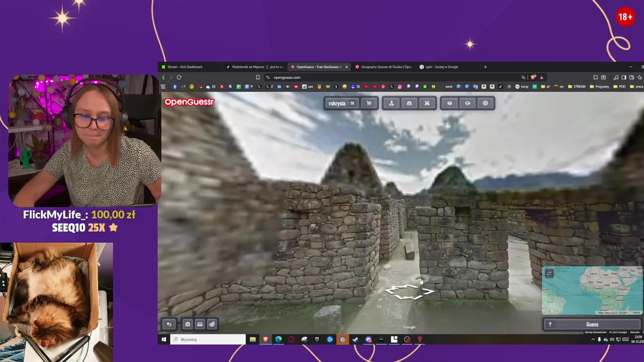Open Epic Games from the taskbar

(x=317, y=339)
